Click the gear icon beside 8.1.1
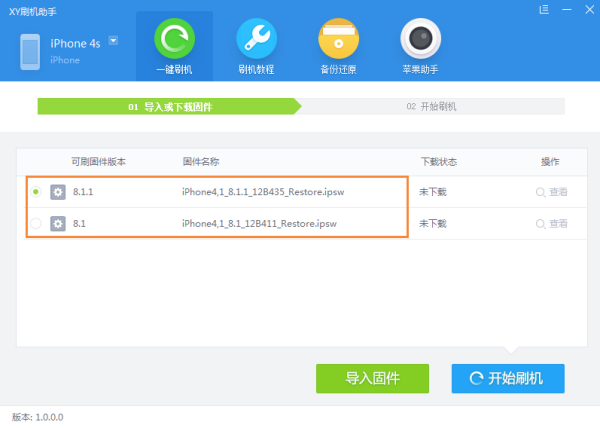Screen dimensions: 600x428 pyautogui.click(x=58, y=192)
